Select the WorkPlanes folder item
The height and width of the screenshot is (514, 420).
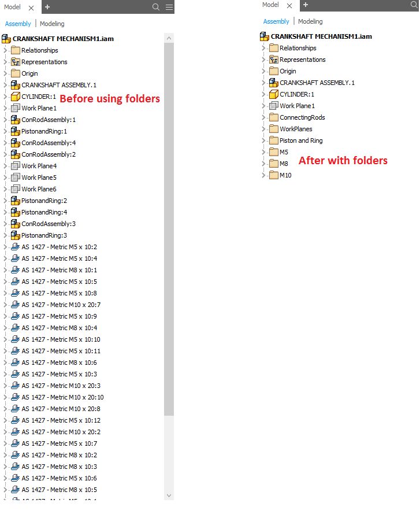tap(295, 129)
